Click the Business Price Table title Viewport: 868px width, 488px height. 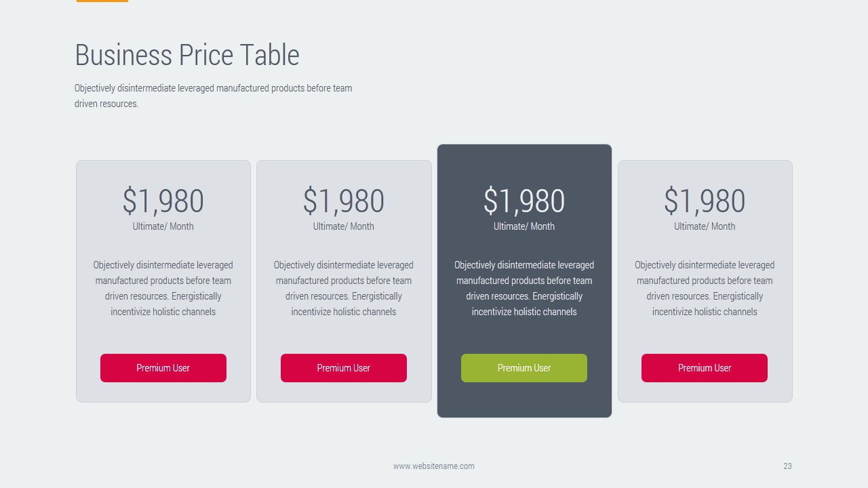pyautogui.click(x=186, y=55)
